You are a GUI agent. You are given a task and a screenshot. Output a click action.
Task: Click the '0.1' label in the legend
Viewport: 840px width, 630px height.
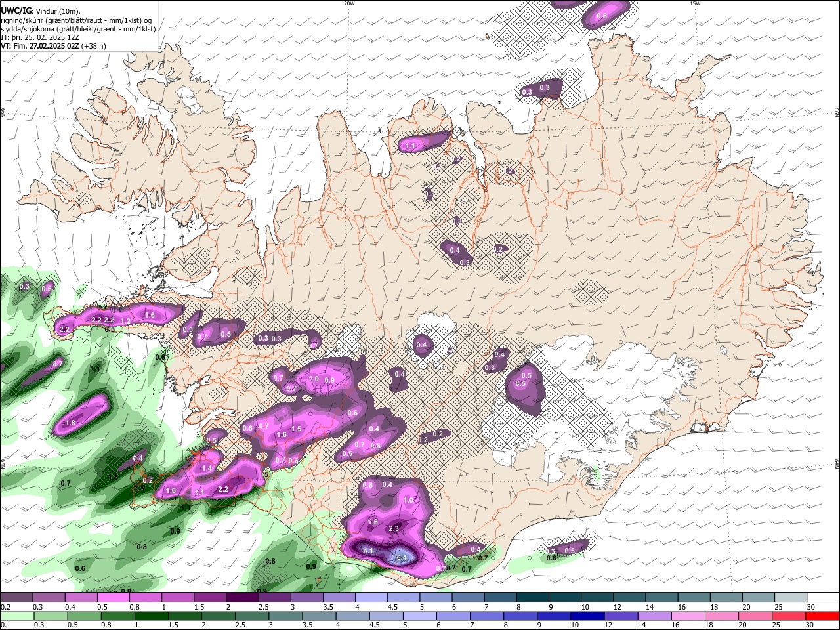pos(5,625)
